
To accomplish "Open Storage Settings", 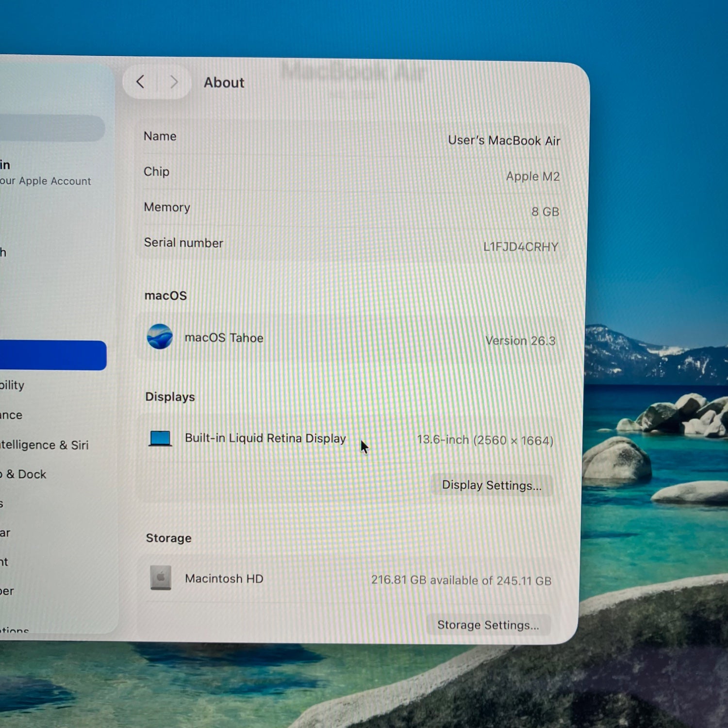I will click(488, 625).
